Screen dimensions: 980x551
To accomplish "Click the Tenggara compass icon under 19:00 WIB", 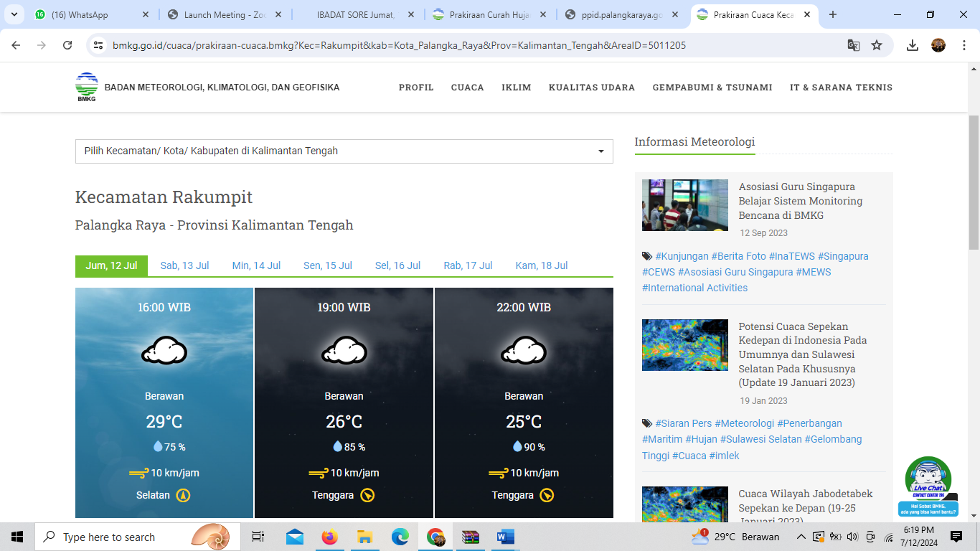I will (367, 495).
